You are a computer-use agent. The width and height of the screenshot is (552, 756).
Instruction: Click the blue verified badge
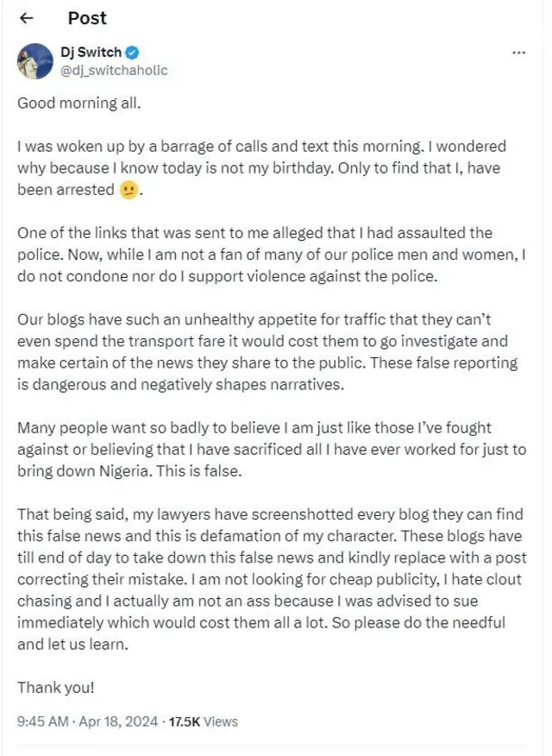coord(134,53)
